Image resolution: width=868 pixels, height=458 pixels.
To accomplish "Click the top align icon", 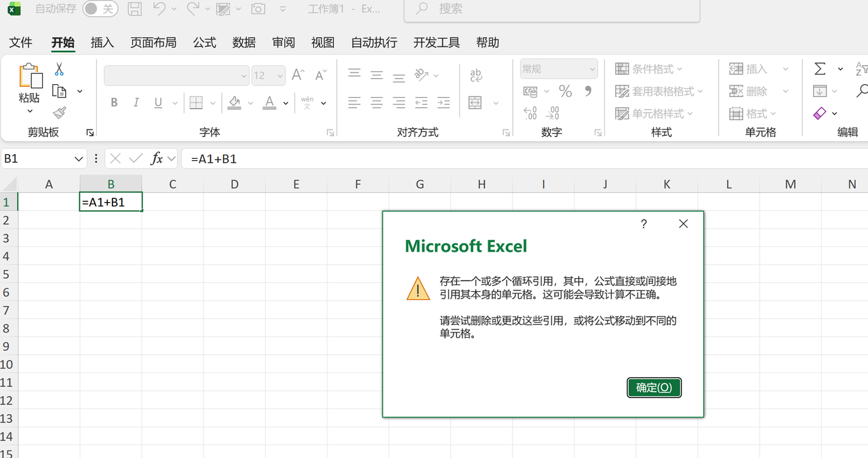I will pyautogui.click(x=355, y=74).
